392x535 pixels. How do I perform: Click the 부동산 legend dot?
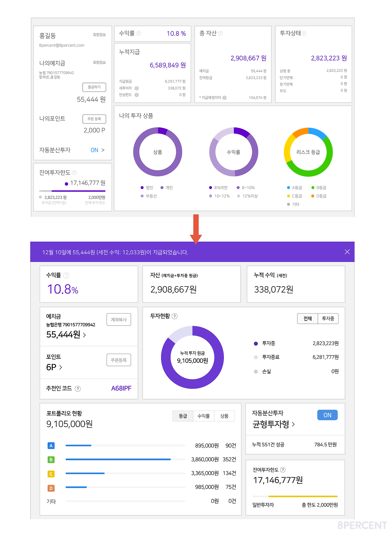click(x=142, y=196)
